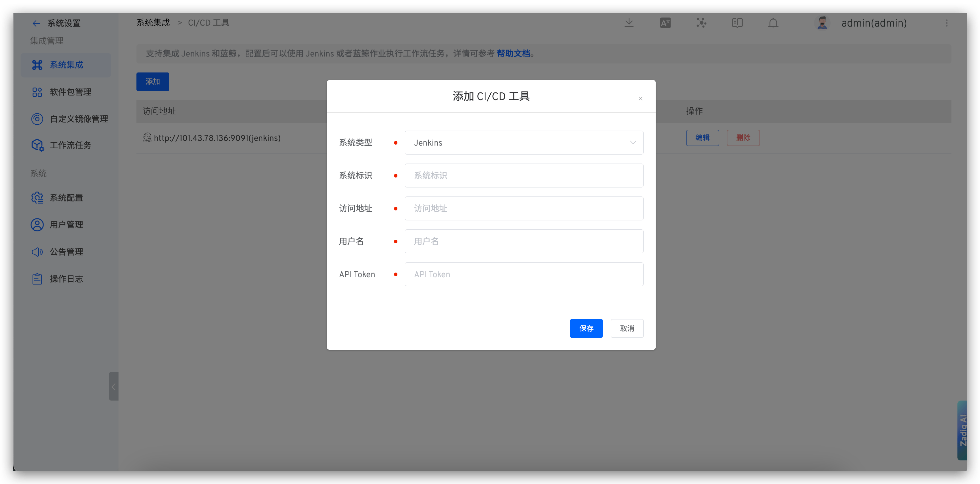Open the 帮助文档 help link
The width and height of the screenshot is (980, 484).
514,53
